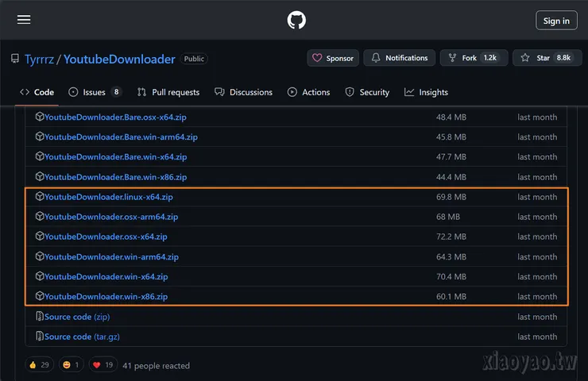The width and height of the screenshot is (588, 381).
Task: Open the Notifications bell button
Action: (398, 58)
